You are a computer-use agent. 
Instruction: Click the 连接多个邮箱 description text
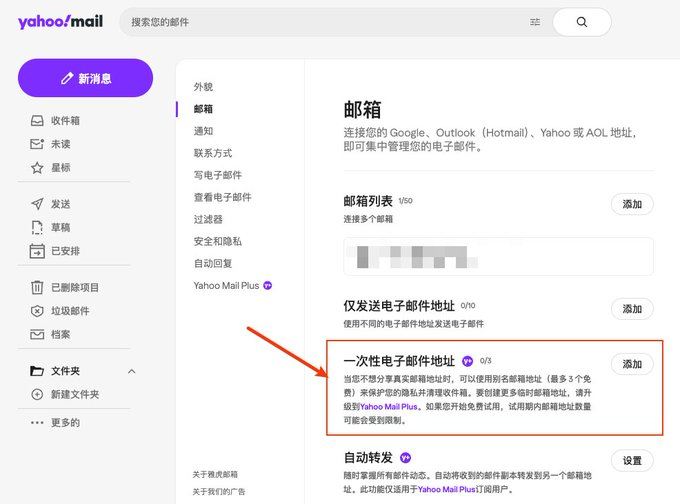[x=368, y=219]
